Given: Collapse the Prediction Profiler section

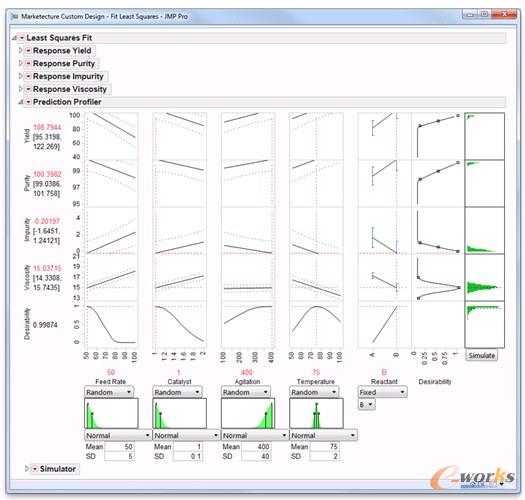Looking at the screenshot, I should (x=21, y=102).
